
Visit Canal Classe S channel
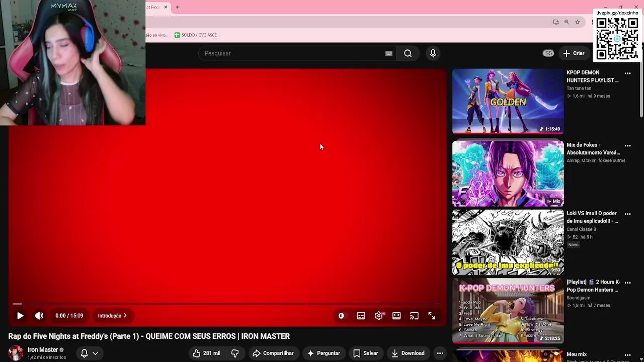tap(581, 229)
